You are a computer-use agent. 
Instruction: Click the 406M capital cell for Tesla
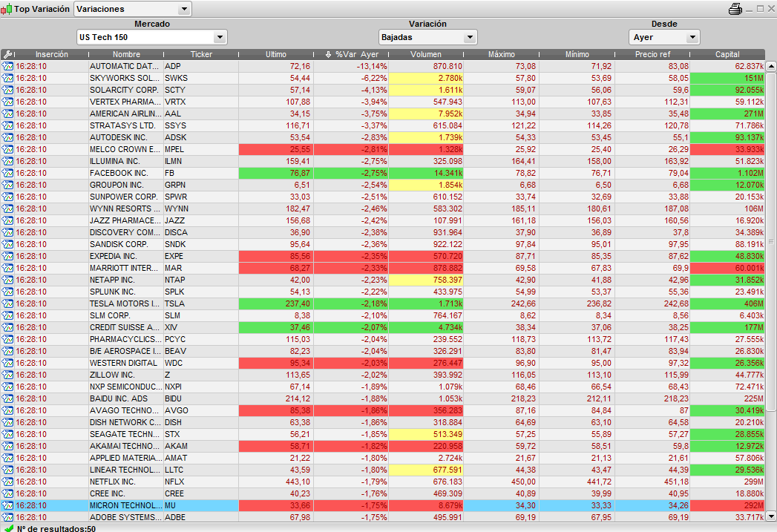coord(727,304)
